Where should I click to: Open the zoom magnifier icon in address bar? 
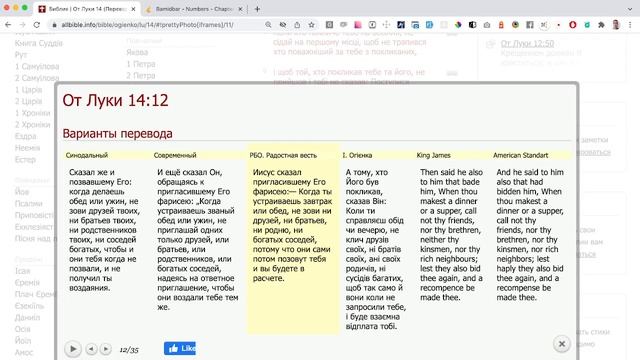[x=268, y=25]
